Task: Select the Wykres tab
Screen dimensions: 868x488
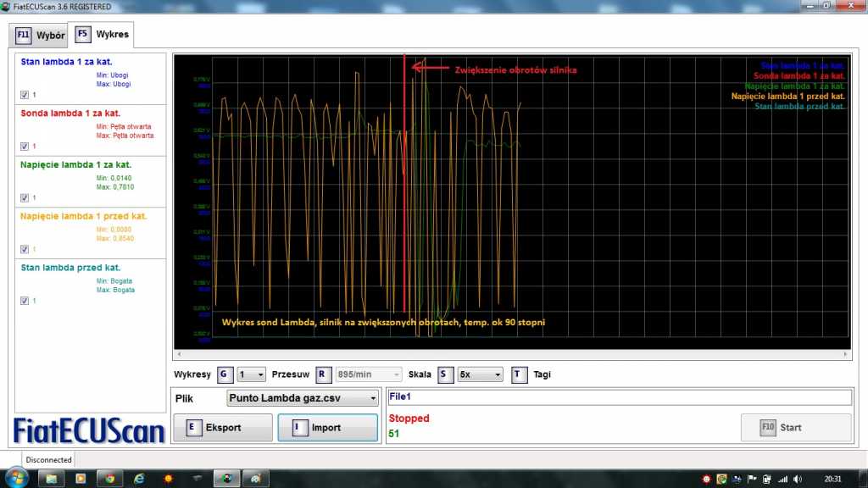Action: [103, 36]
